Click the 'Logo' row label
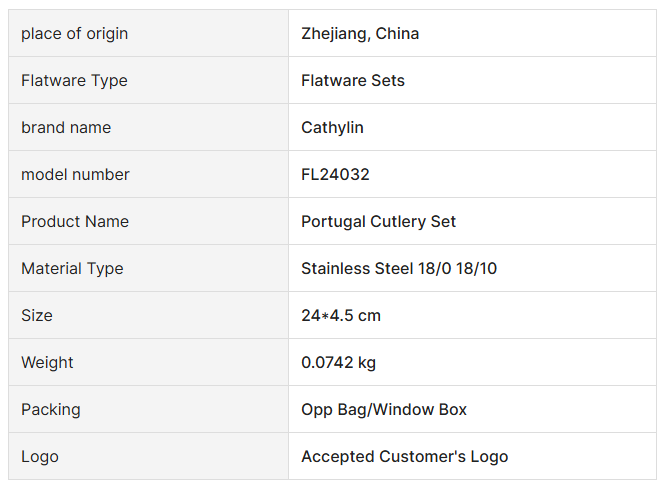 [x=40, y=457]
